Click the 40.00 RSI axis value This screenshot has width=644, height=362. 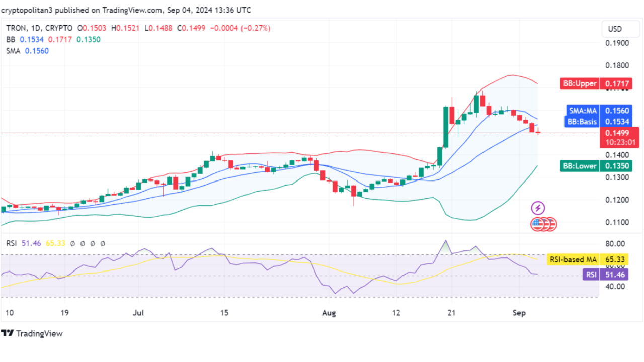(x=616, y=287)
